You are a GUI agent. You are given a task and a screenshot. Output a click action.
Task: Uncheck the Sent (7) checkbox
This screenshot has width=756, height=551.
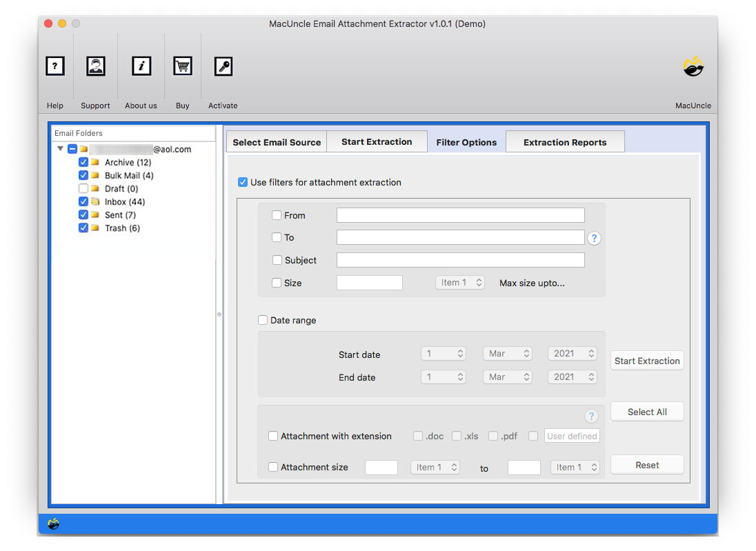pos(83,214)
